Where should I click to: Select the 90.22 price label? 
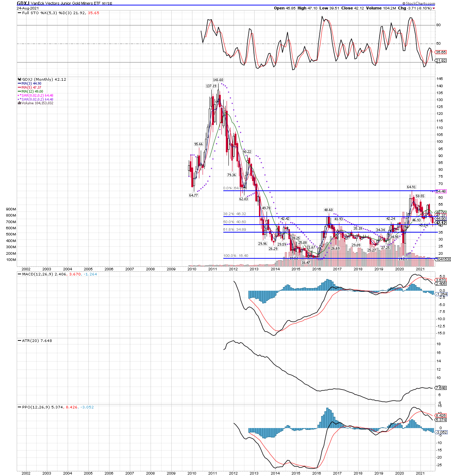[x=247, y=152]
